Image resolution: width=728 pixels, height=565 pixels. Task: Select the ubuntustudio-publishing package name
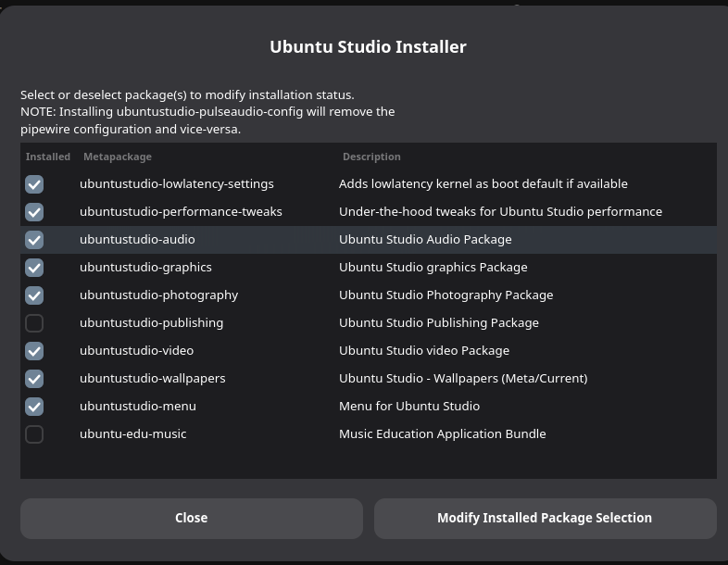[151, 323]
